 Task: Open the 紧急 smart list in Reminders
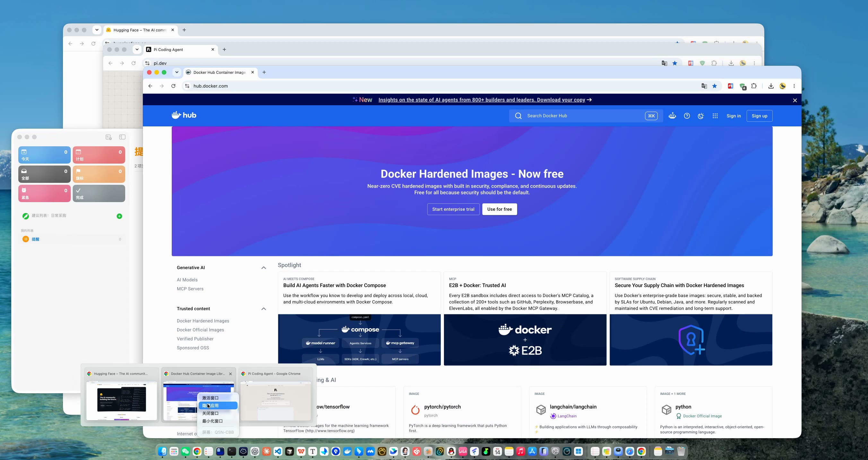45,193
